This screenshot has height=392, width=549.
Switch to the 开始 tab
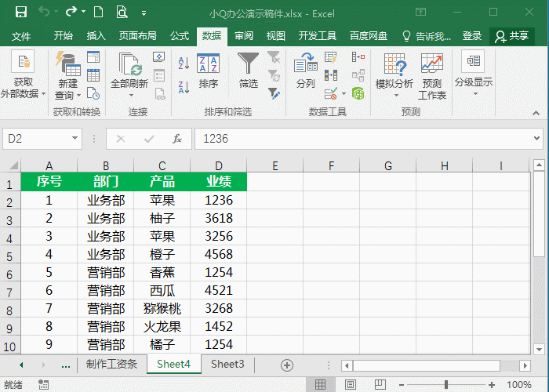tap(64, 36)
